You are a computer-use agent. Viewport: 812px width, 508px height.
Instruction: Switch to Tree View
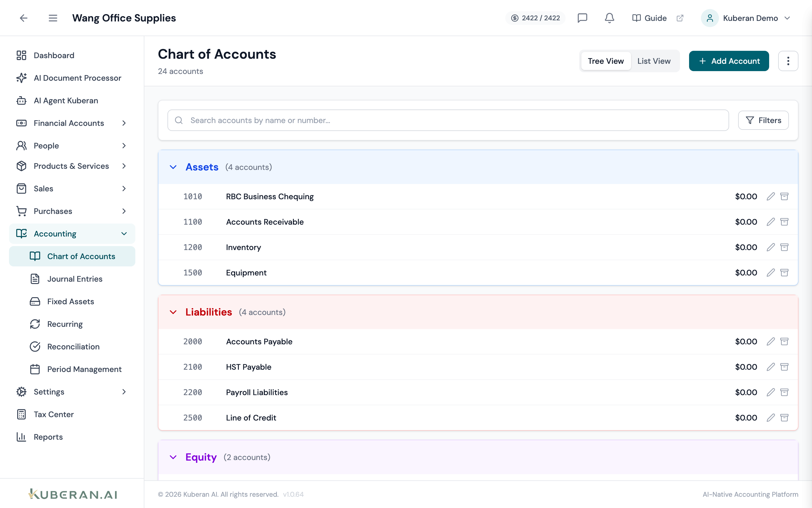(x=606, y=61)
